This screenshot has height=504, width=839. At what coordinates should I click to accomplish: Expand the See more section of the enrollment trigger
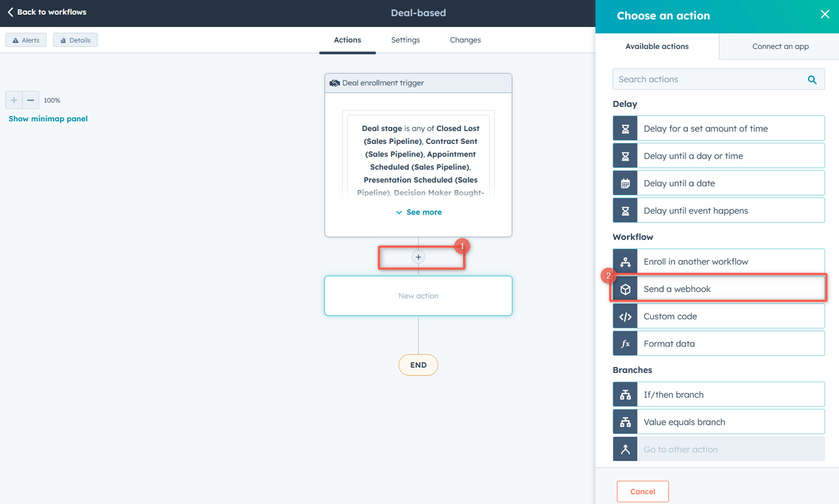coord(418,212)
